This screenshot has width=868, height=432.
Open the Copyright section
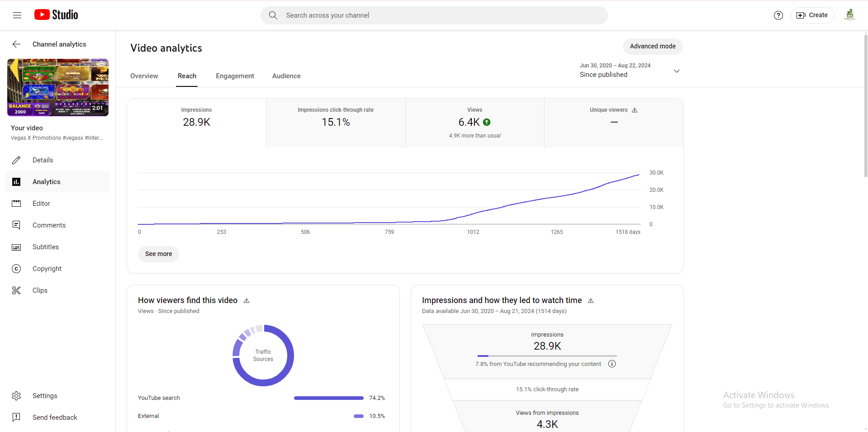(x=47, y=269)
